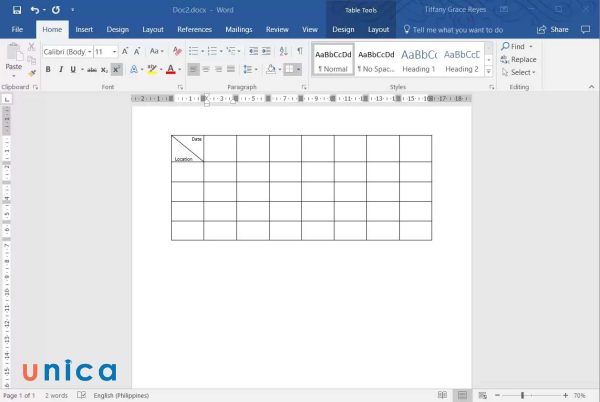The width and height of the screenshot is (600, 402).
Task: Click the diagonal Date/Location table cell
Action: 188,148
